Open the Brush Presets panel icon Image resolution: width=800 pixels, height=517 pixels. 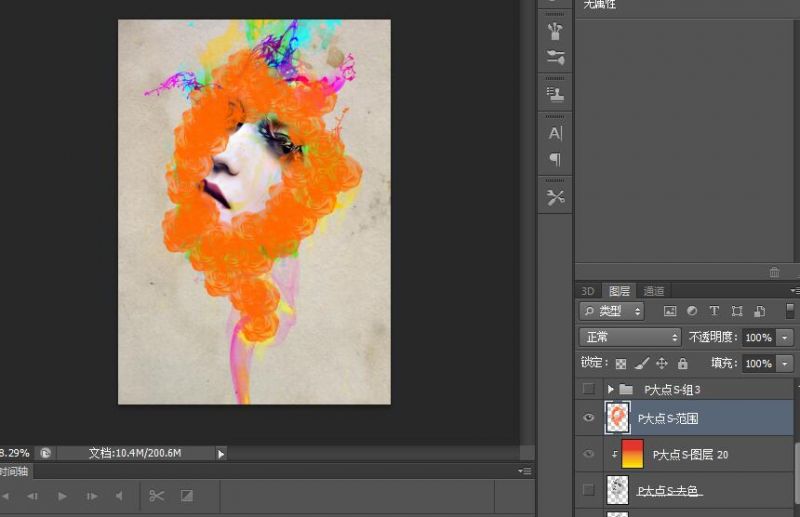[x=555, y=57]
